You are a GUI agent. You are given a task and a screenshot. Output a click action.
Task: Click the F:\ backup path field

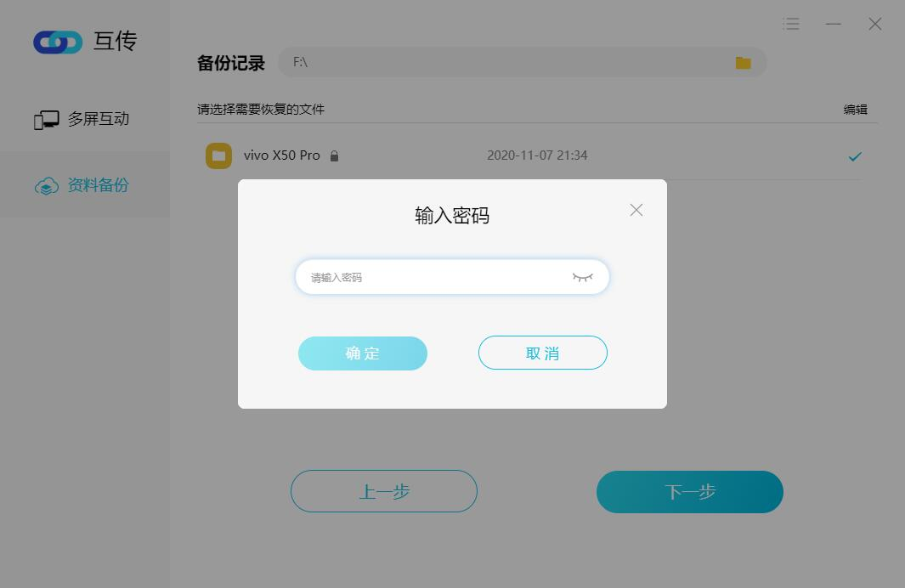point(523,62)
